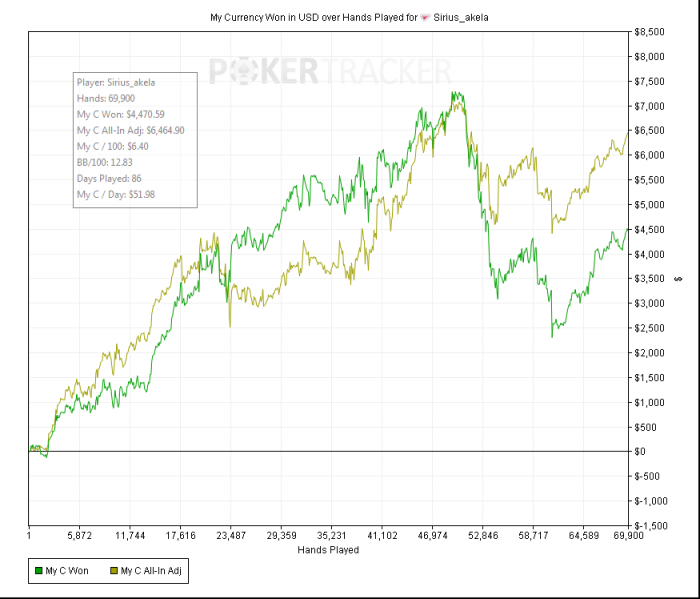Click the 69,900 x-axis tick label

tap(629, 536)
